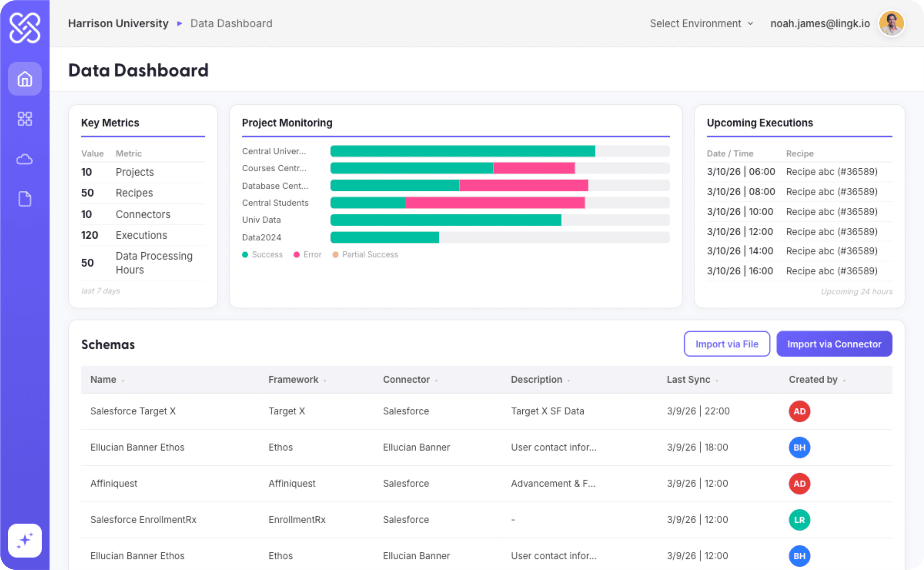
Task: Click the AD avatar for Salesforce Target X
Action: 799,411
